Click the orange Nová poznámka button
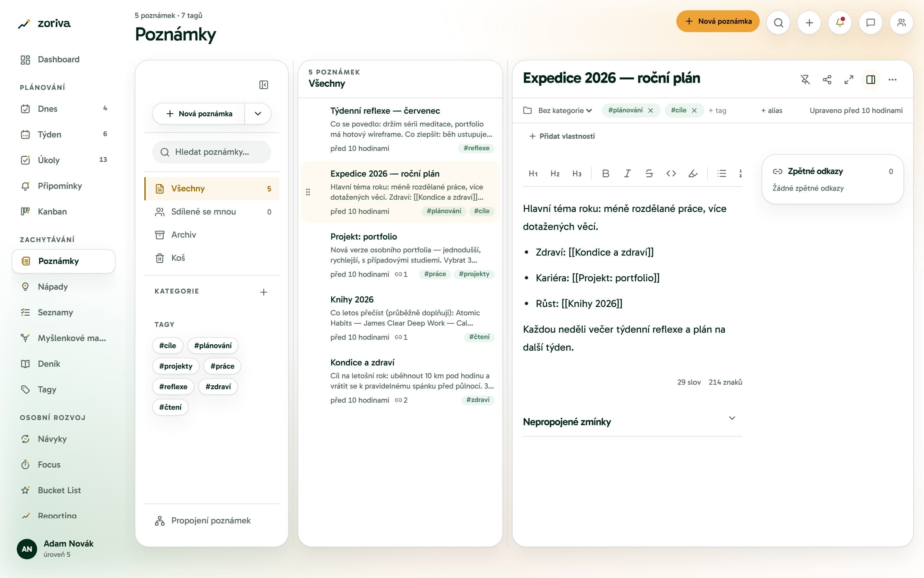The image size is (924, 578). coord(717,22)
